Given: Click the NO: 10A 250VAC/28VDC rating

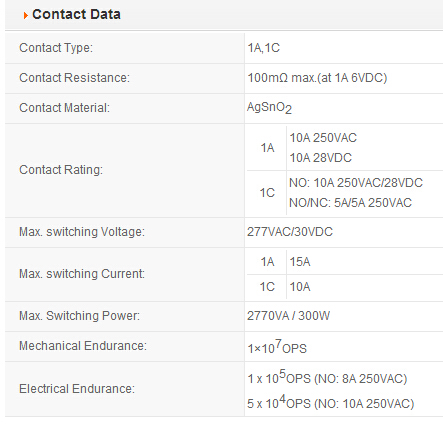Looking at the screenshot, I should (356, 183).
